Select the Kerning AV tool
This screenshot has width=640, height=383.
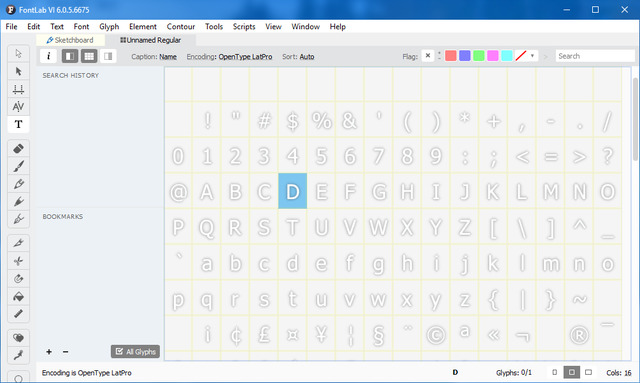pos(18,107)
